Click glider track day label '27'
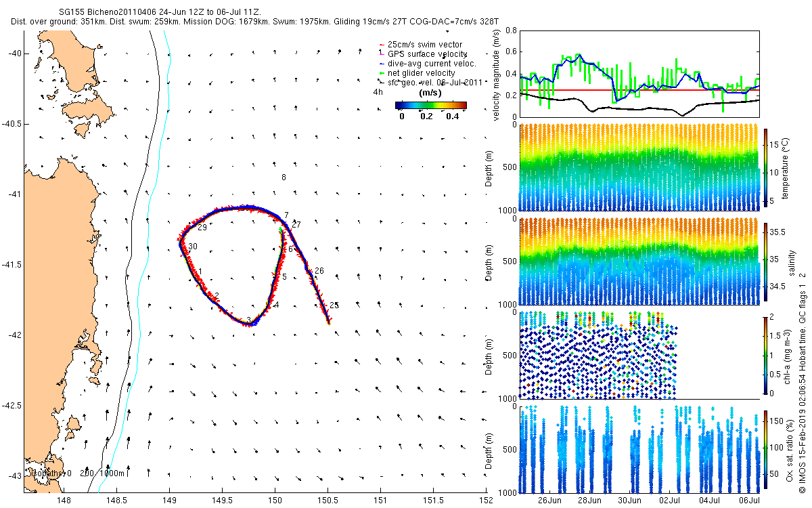The height and width of the screenshot is (508, 812). (296, 225)
